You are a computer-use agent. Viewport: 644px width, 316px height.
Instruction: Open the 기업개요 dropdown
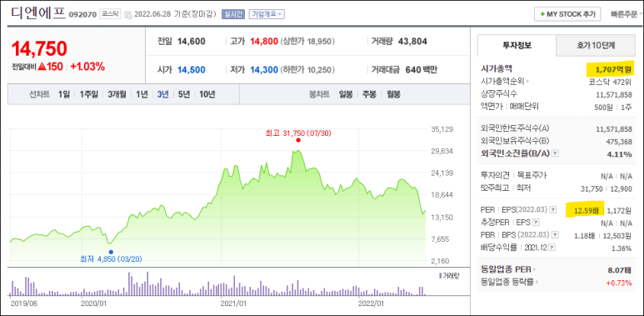267,14
